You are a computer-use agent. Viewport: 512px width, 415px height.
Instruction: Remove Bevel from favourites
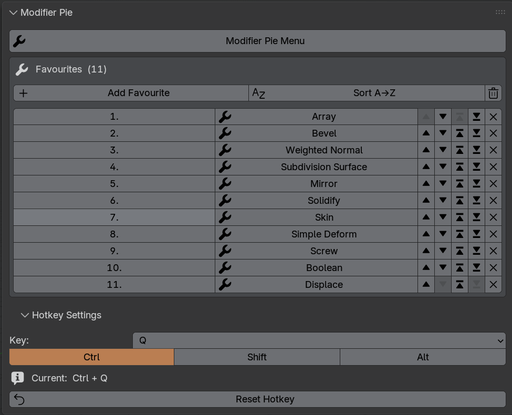493,133
